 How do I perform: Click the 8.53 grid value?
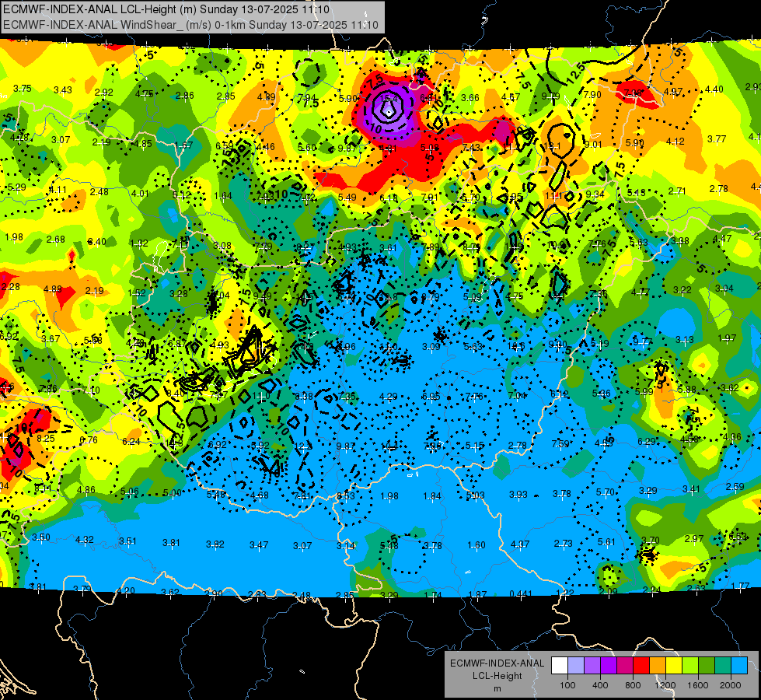pos(346,496)
